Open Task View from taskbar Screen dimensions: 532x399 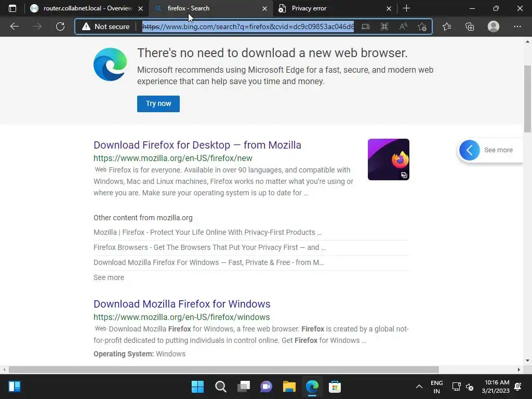(243, 387)
